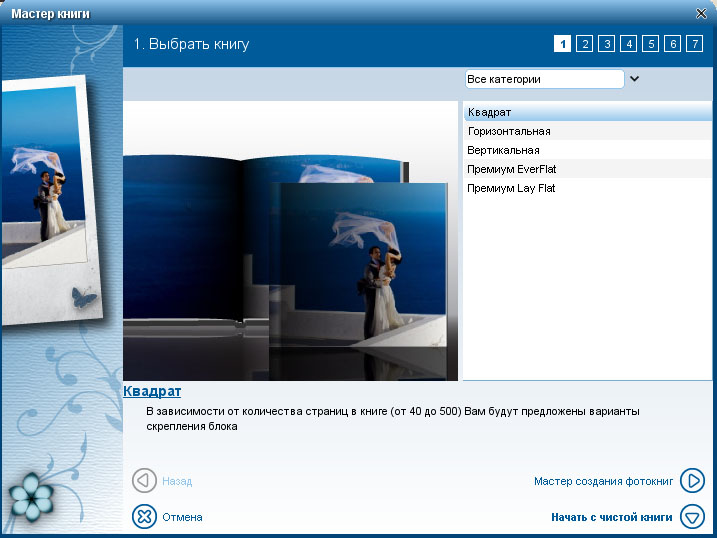Jump to wizard step 5
This screenshot has width=717, height=538.
pos(650,44)
